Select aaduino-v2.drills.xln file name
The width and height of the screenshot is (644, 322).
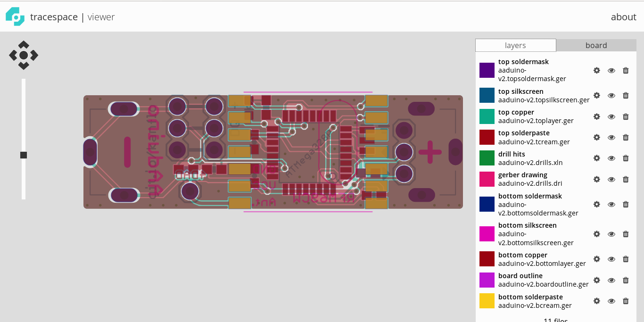530,163
